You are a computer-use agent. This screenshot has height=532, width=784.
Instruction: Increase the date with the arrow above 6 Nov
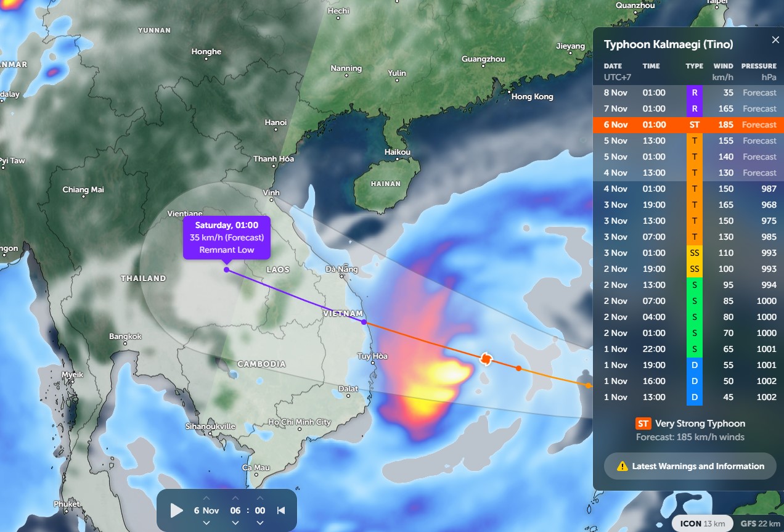tap(206, 498)
